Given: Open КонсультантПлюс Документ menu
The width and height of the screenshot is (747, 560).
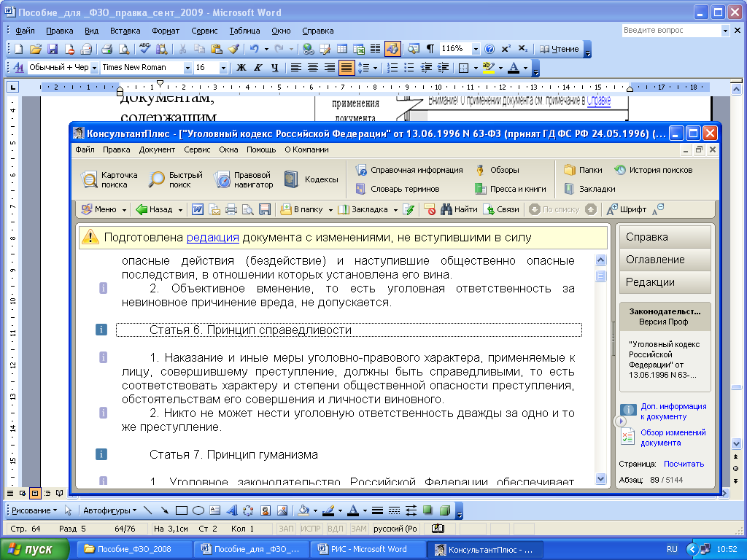Looking at the screenshot, I should (157, 149).
